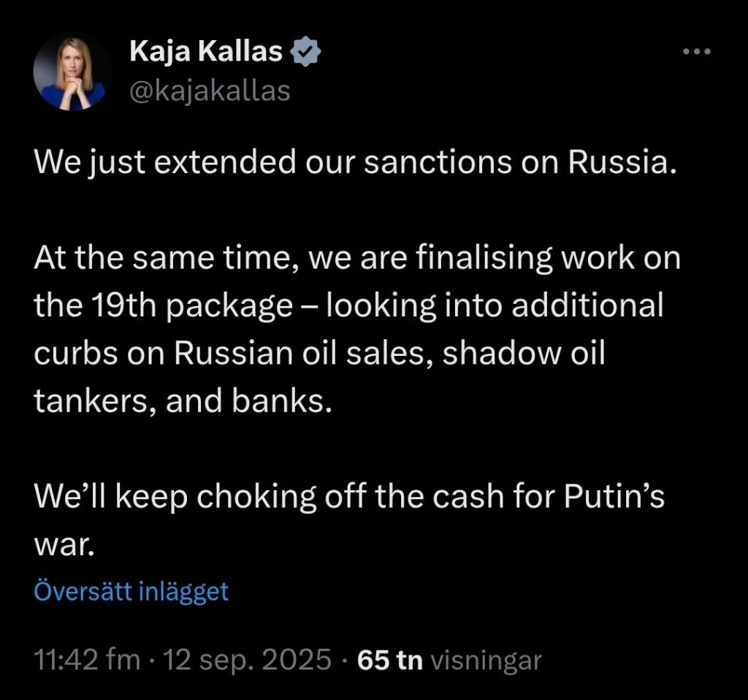Click the visningar label
This screenshot has width=748, height=700.
click(x=486, y=661)
